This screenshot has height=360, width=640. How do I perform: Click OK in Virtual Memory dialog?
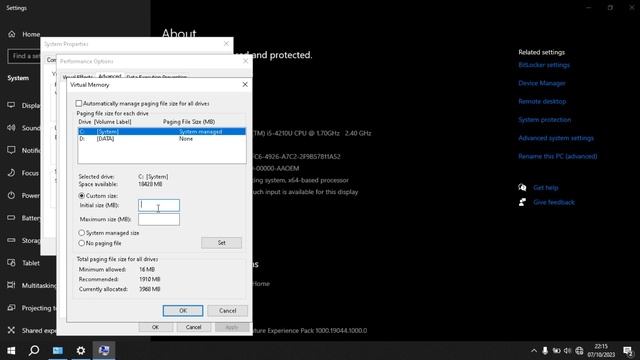coord(183,311)
